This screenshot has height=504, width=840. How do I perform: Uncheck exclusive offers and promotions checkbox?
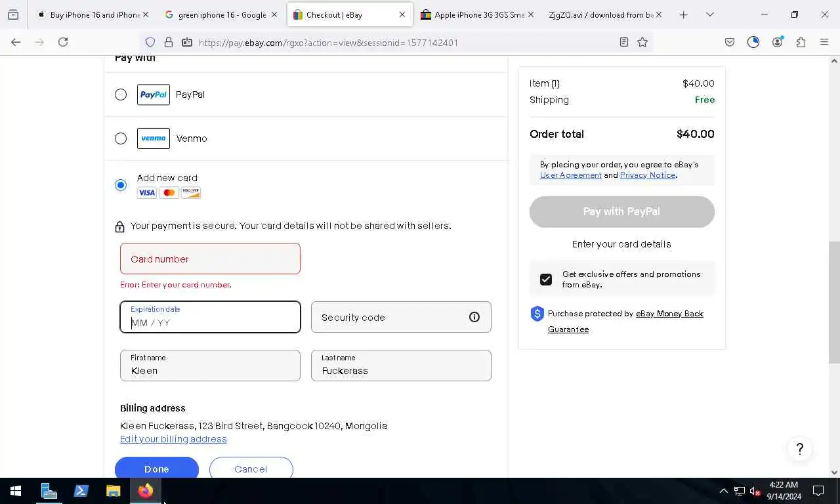(546, 280)
